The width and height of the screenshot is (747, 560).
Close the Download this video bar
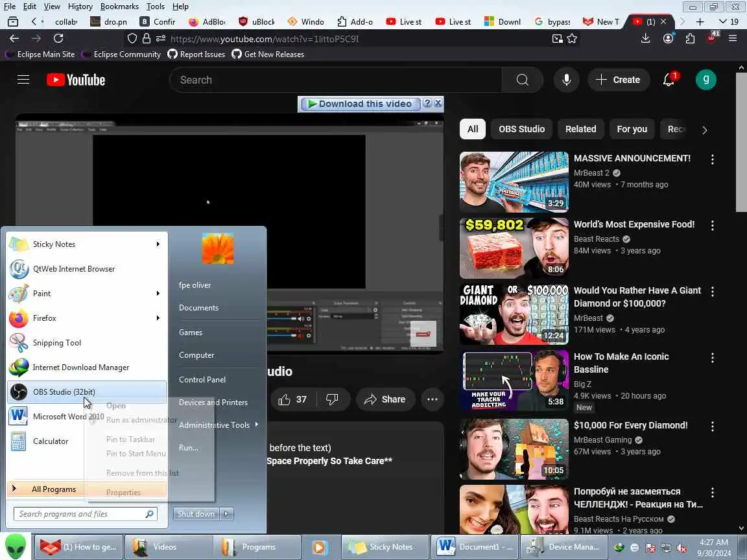tap(438, 103)
